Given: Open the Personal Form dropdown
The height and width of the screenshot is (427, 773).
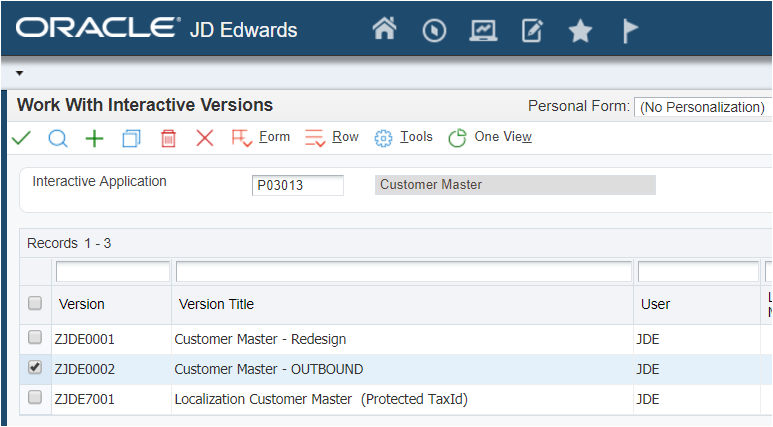Looking at the screenshot, I should (703, 107).
